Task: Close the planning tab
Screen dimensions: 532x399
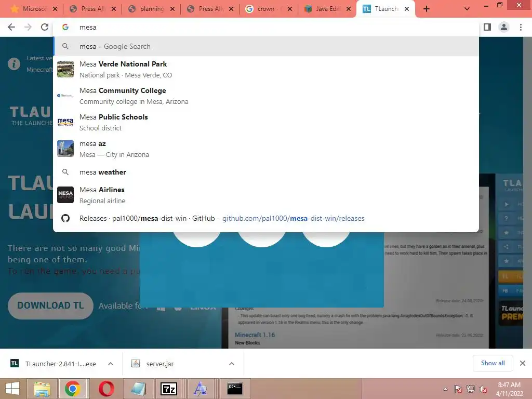Action: click(172, 9)
